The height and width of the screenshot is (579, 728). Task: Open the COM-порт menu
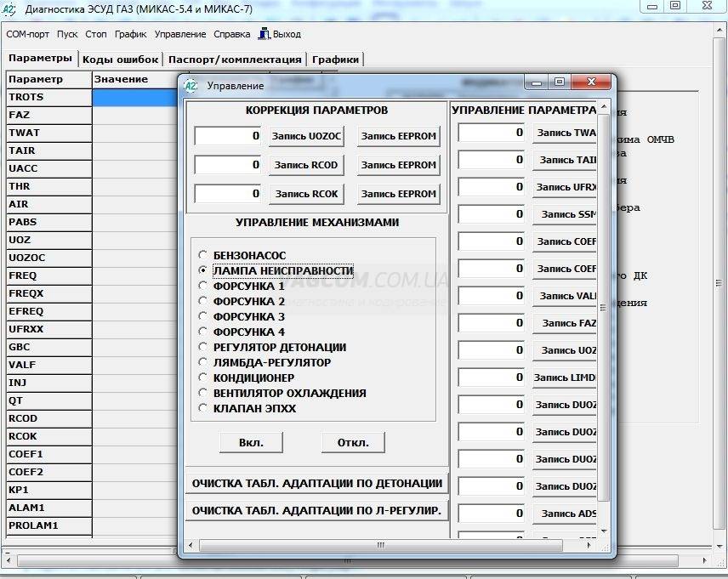click(x=27, y=34)
